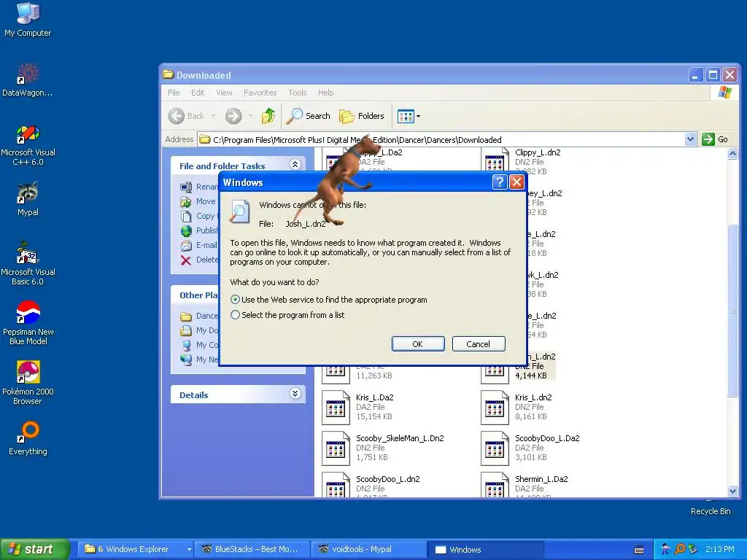Viewport: 747px width, 560px height.
Task: Open Pokémon 2000 Browser shortcut
Action: [x=28, y=383]
